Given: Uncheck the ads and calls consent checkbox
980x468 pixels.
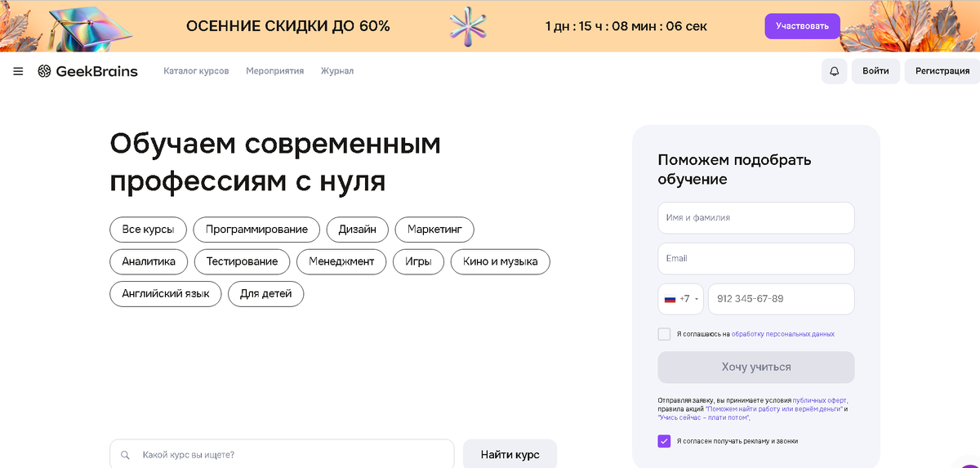Looking at the screenshot, I should pos(664,441).
